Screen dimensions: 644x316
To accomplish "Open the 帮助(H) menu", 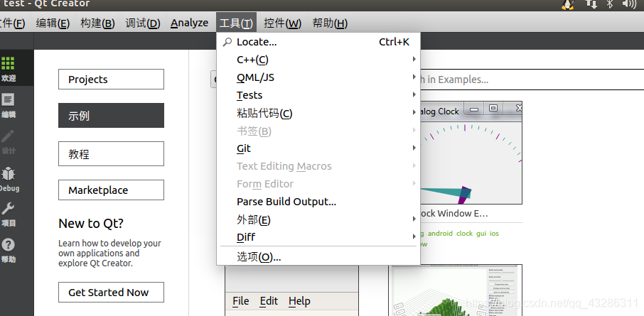I will pyautogui.click(x=330, y=23).
